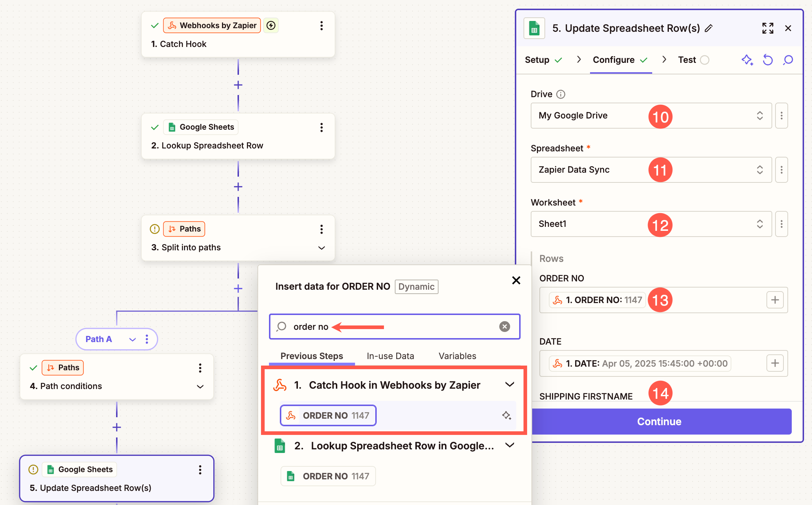The image size is (812, 505).
Task: Open the Drive field three-dot options
Action: coord(781,116)
